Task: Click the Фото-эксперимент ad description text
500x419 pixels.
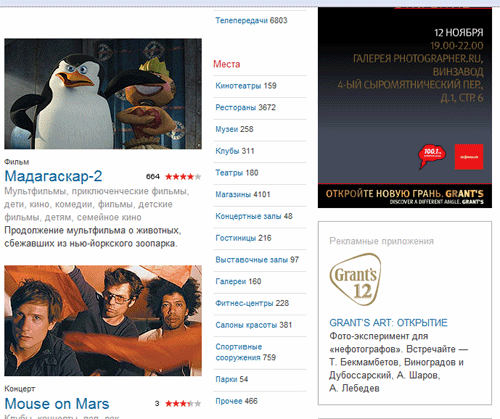Action: 399,362
